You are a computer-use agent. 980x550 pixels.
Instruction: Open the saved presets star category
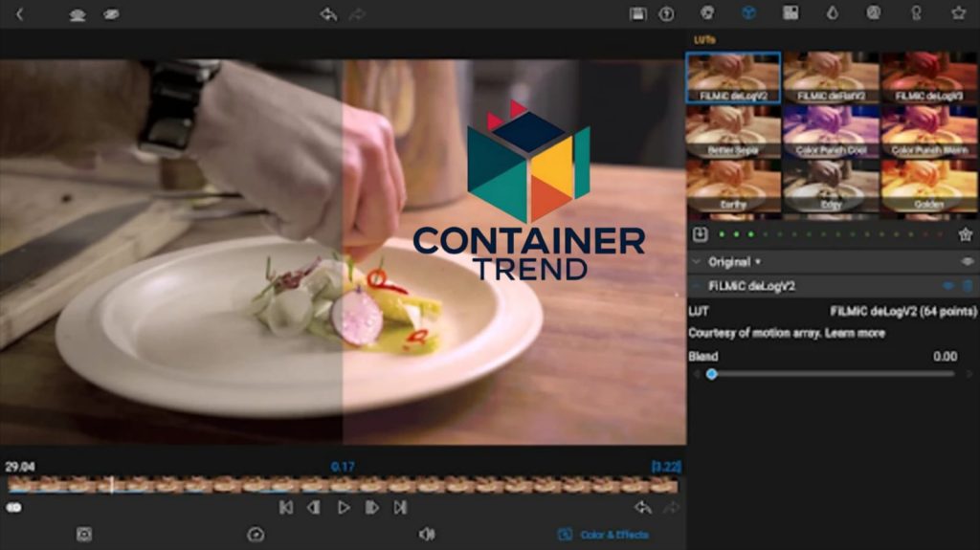[958, 12]
